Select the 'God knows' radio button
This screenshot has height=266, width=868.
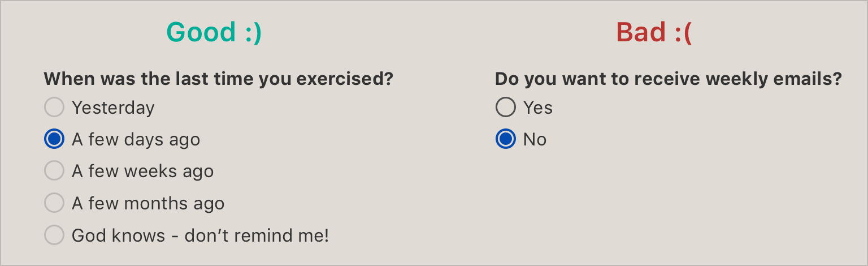pos(54,235)
